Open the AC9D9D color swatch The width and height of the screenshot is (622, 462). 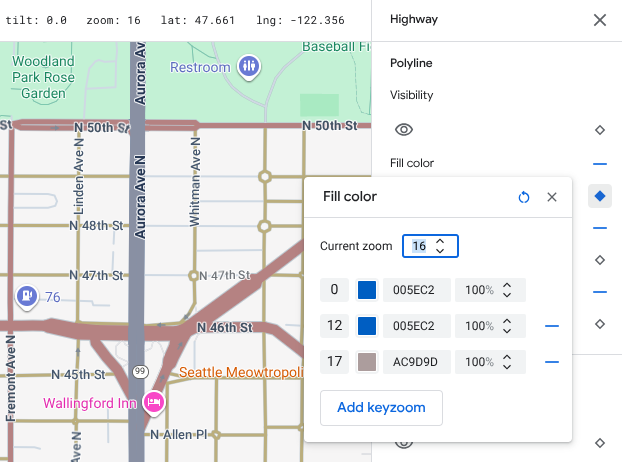coord(367,361)
